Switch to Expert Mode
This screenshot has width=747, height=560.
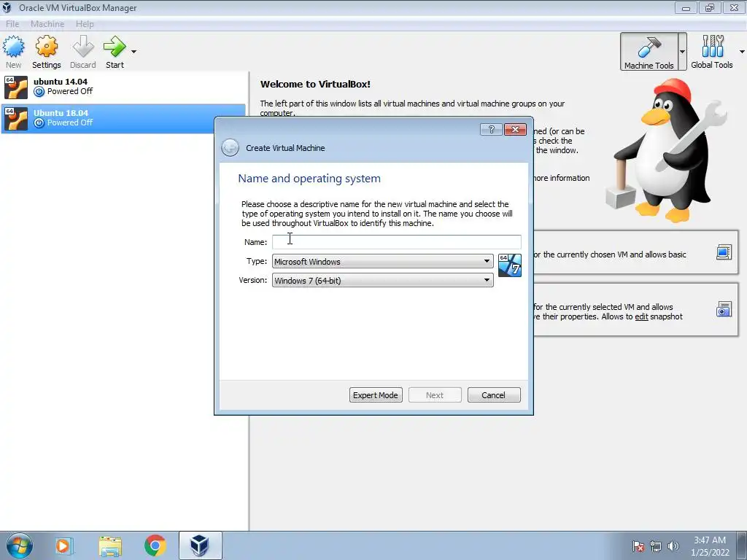376,395
